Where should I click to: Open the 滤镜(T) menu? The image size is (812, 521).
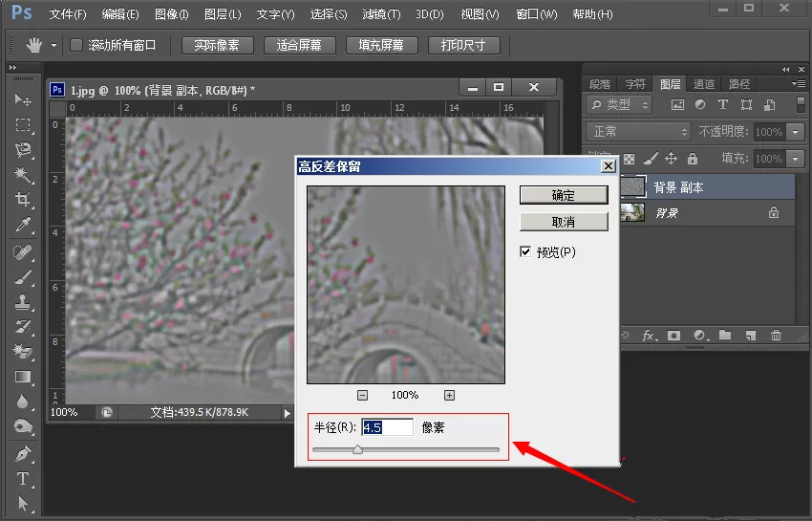coord(382,14)
